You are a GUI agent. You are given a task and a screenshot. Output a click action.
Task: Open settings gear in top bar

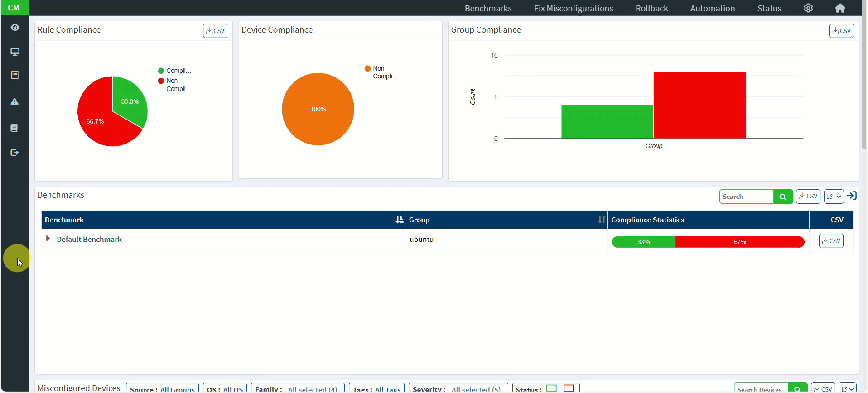tap(808, 8)
